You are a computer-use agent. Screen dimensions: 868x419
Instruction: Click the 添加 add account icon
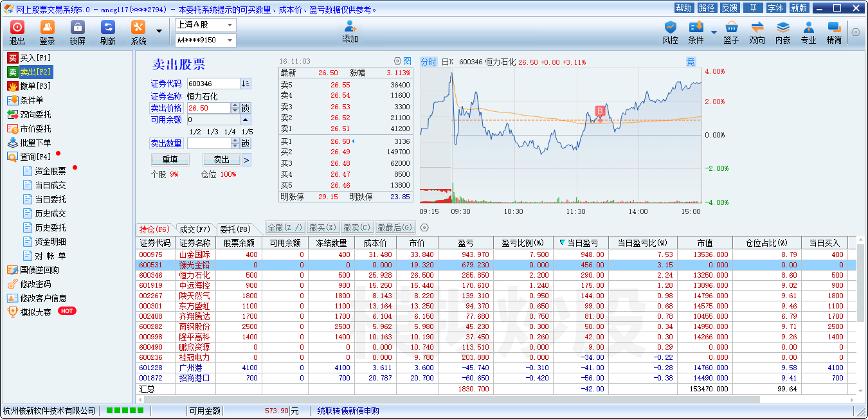pyautogui.click(x=350, y=31)
